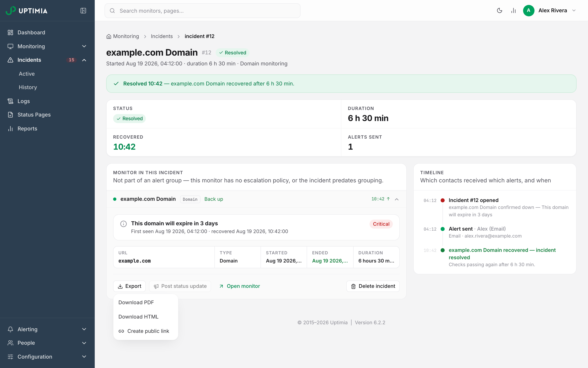Screen dimensions: 588x368
Task: Open Reports in sidebar
Action: 47,129
